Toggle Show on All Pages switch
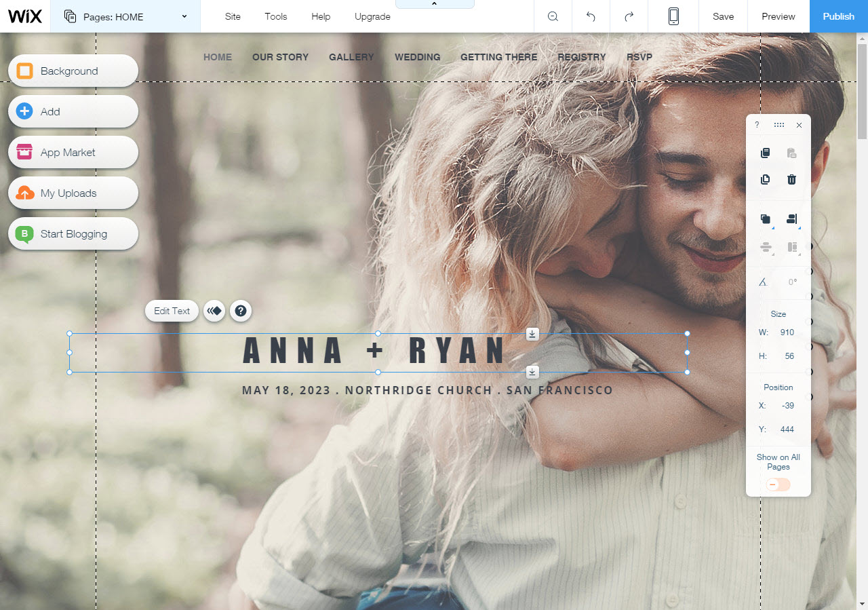868x610 pixels. pos(778,484)
